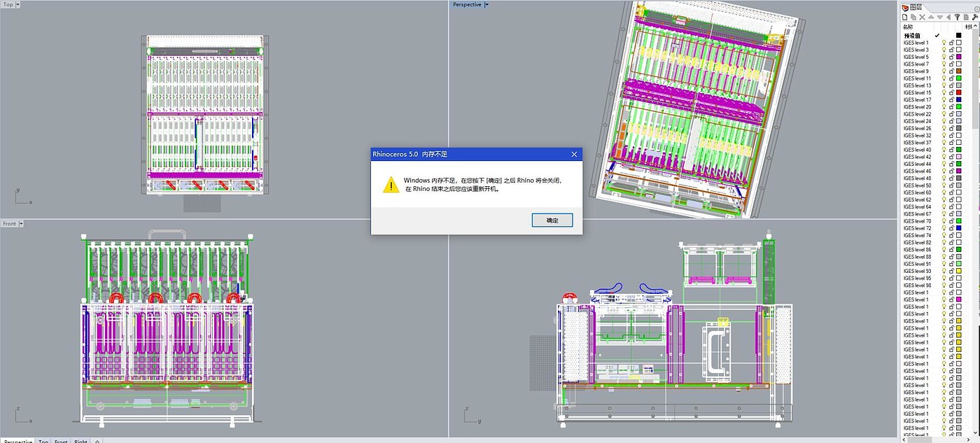Select the IGES level 88 layer name

918,257
